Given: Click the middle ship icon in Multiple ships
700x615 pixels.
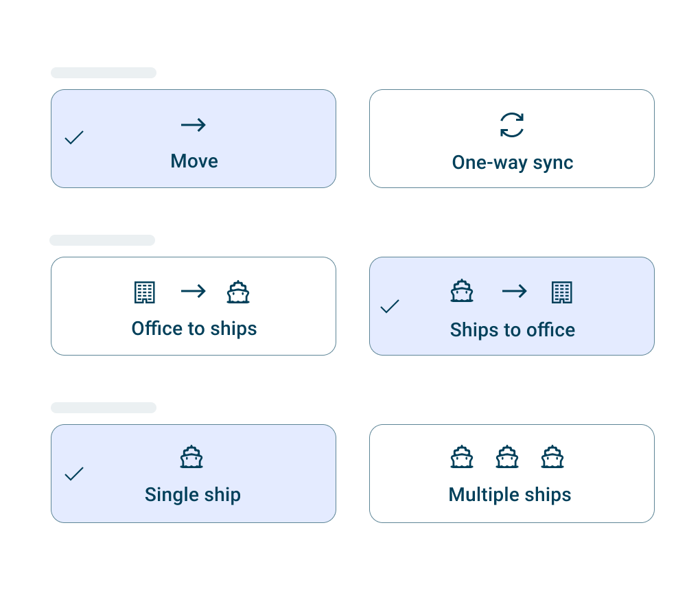Looking at the screenshot, I should tap(507, 456).
